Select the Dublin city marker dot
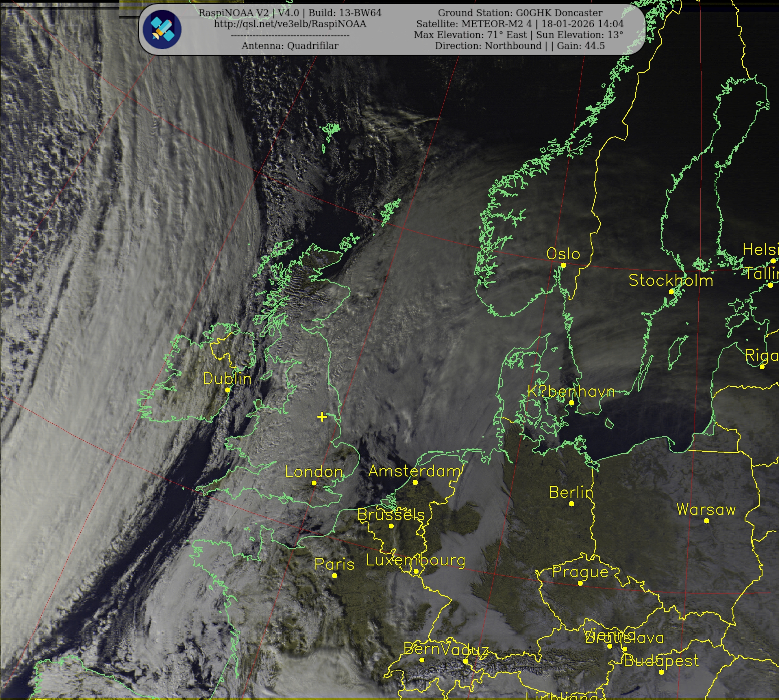 pyautogui.click(x=227, y=390)
